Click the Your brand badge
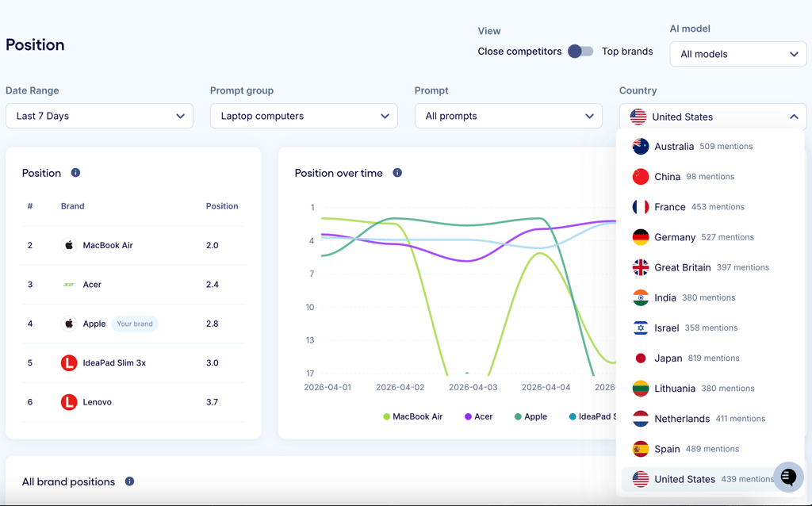 pos(135,324)
